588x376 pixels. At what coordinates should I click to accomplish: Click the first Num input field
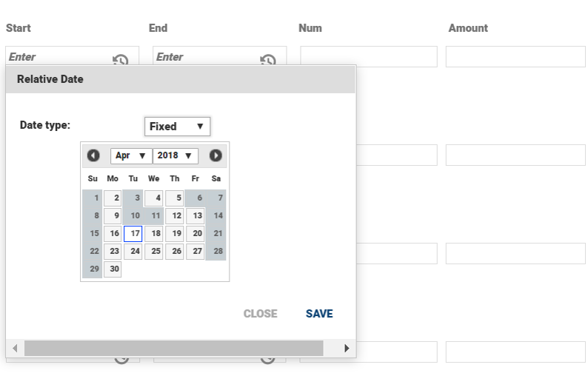(x=368, y=57)
